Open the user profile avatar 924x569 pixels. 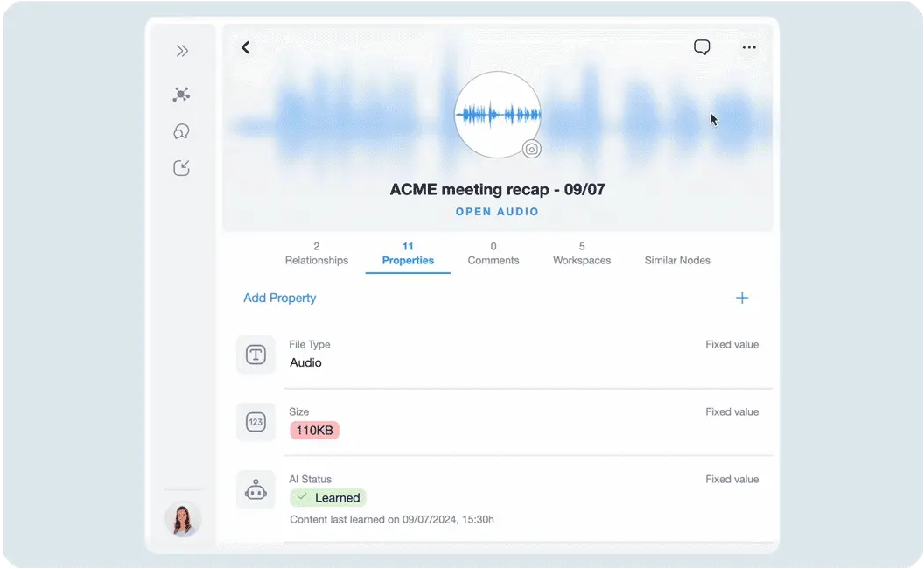(183, 519)
